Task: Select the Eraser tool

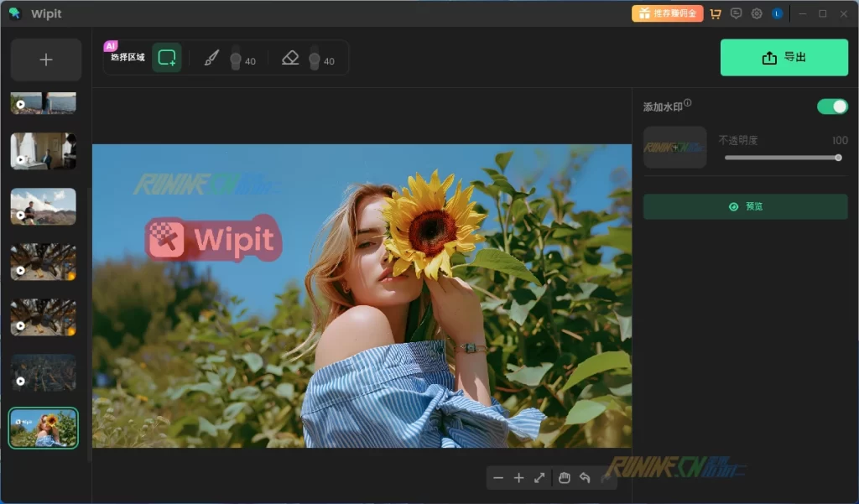Action: [290, 58]
